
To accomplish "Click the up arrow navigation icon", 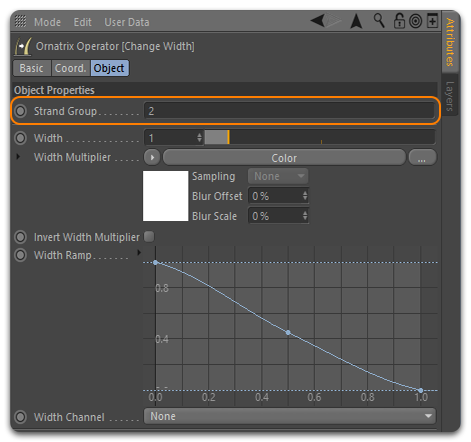I will point(356,21).
